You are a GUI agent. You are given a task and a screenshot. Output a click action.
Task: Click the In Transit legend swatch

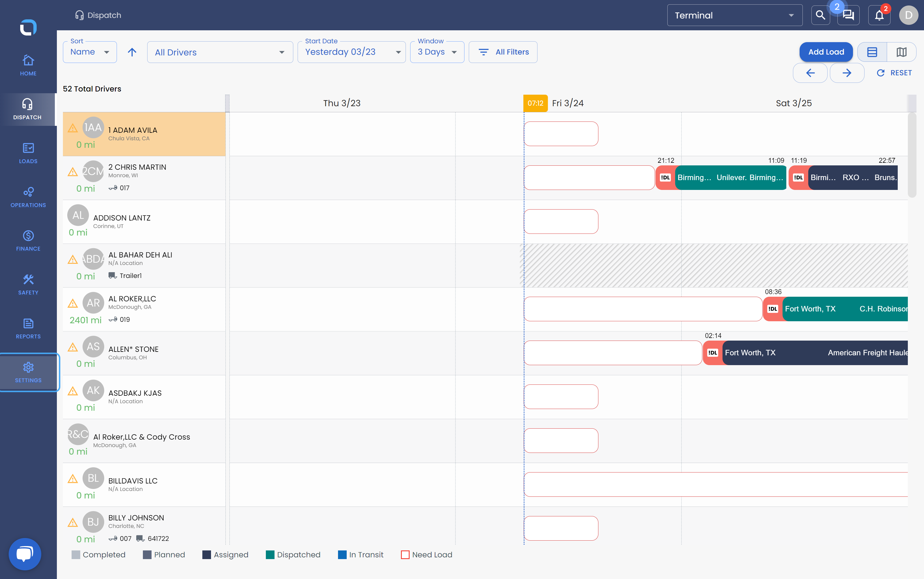[342, 554]
